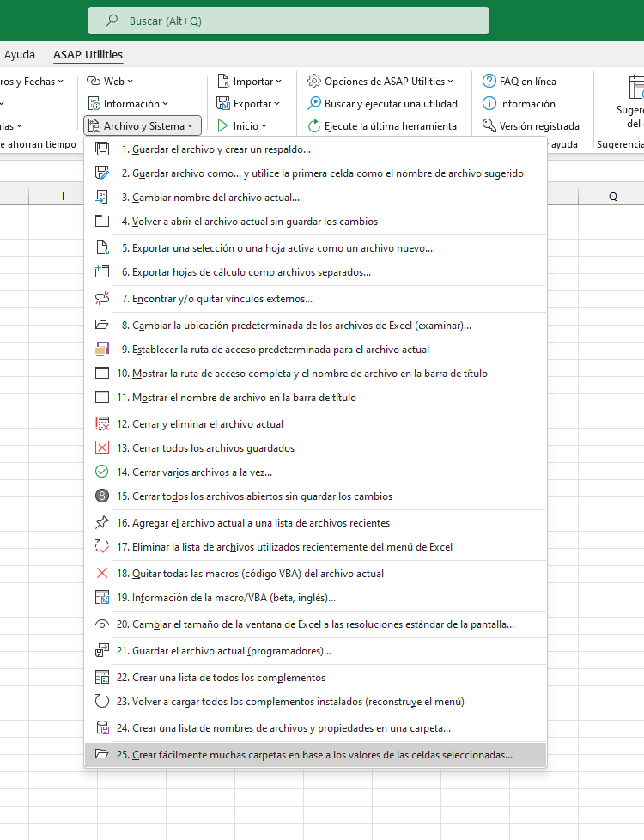644x840 pixels.
Task: Choose Cerrar varios archivos a la vez
Action: [316, 472]
